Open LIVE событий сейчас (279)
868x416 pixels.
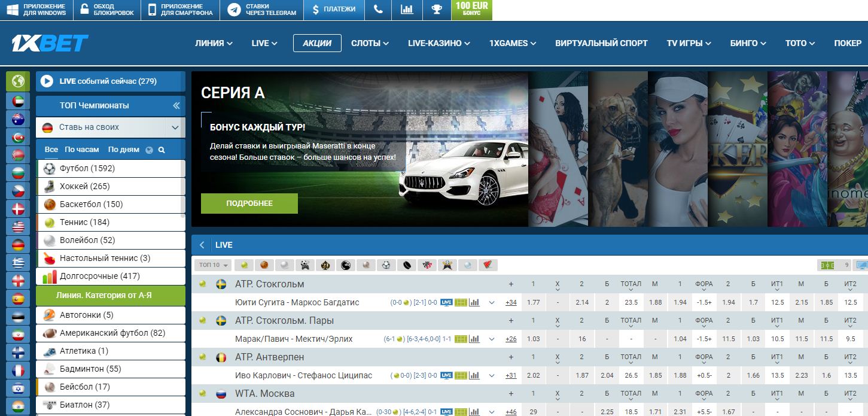[x=111, y=81]
